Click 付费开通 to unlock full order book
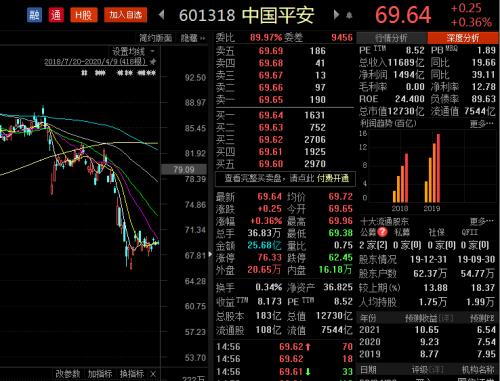 (332, 178)
